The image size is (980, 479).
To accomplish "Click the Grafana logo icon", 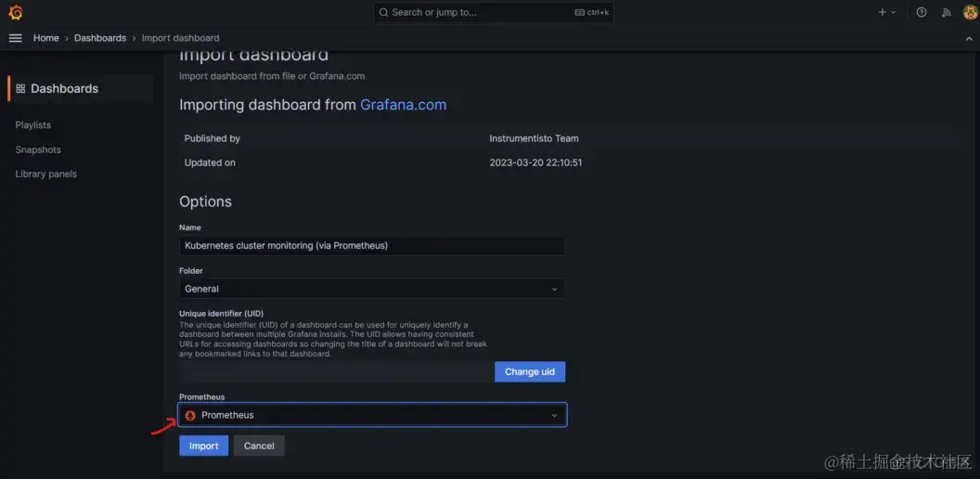I will tap(16, 12).
